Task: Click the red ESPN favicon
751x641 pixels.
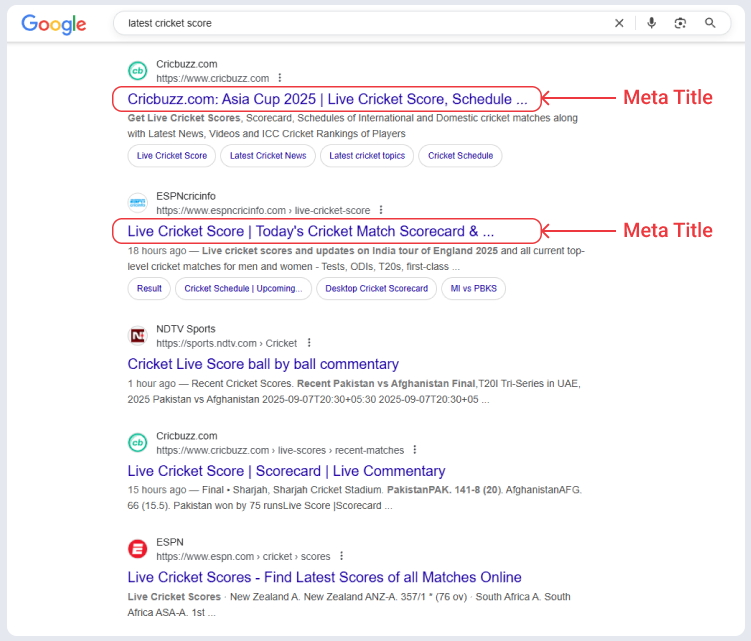Action: pyautogui.click(x=137, y=549)
